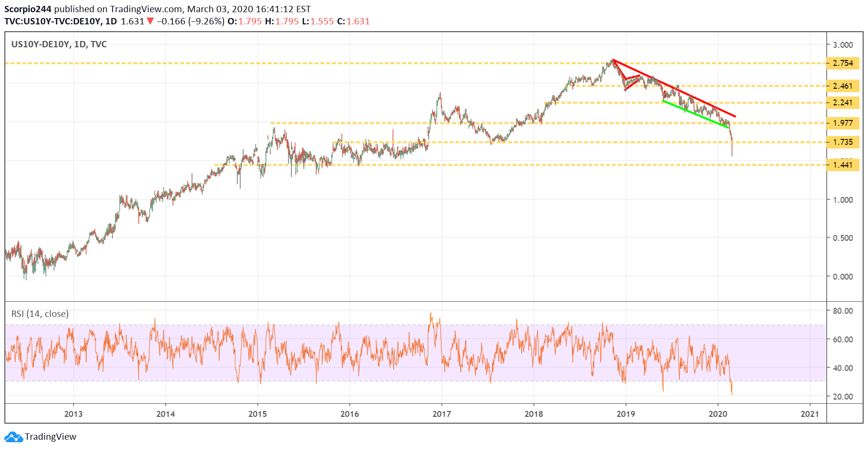Click the TradingView brand name text
The image size is (868, 450).
click(x=51, y=437)
